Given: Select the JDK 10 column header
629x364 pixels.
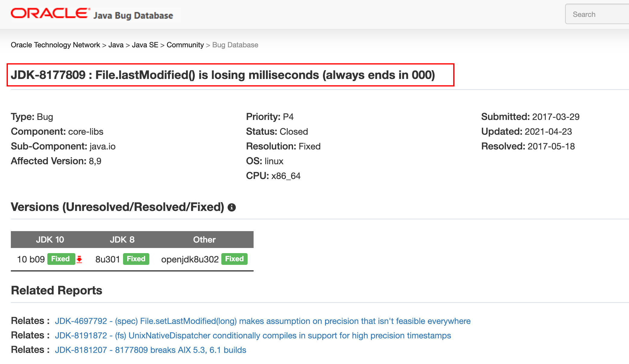Looking at the screenshot, I should [50, 240].
